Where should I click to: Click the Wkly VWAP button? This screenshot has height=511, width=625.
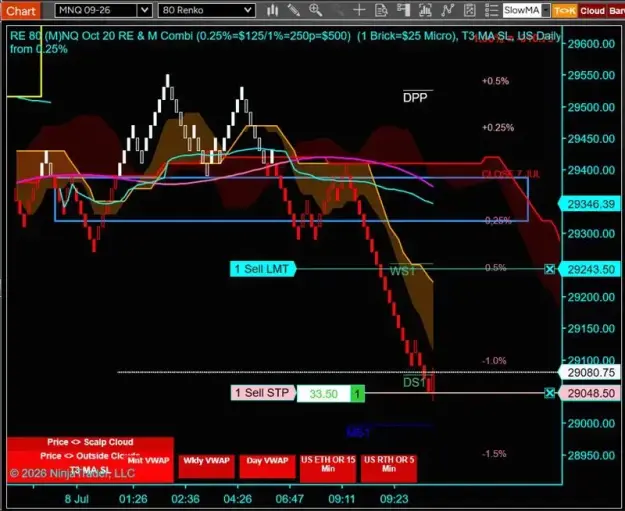tap(206, 466)
